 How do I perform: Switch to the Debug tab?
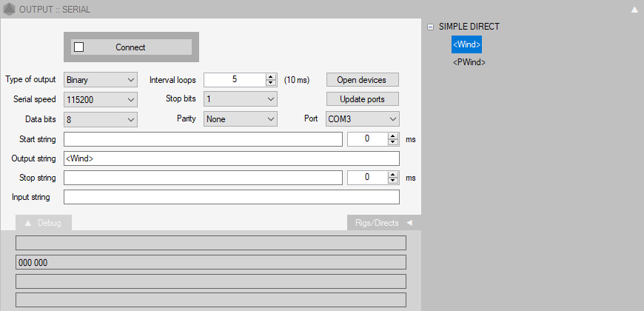43,223
